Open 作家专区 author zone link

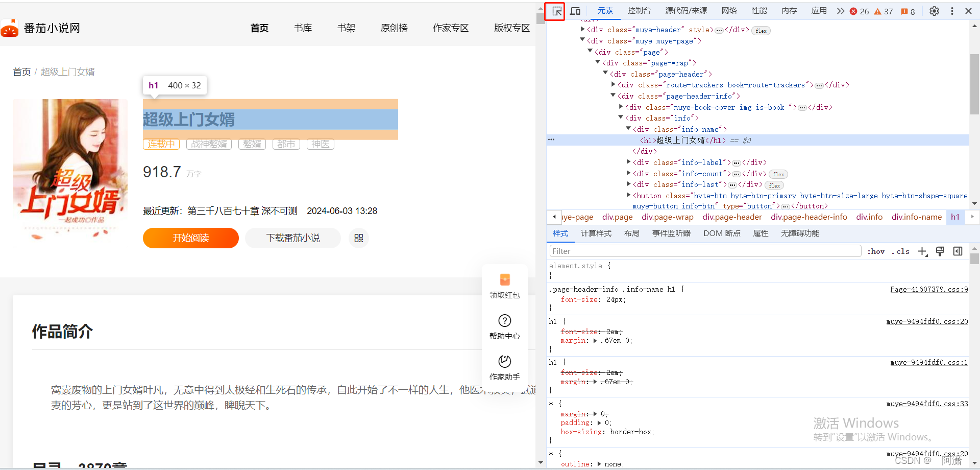point(451,28)
